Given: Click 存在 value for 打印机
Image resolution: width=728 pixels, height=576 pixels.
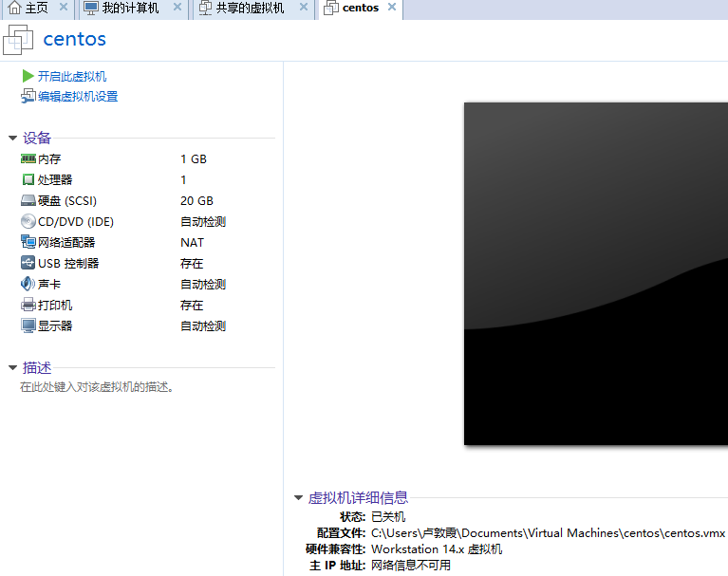Looking at the screenshot, I should coord(192,305).
